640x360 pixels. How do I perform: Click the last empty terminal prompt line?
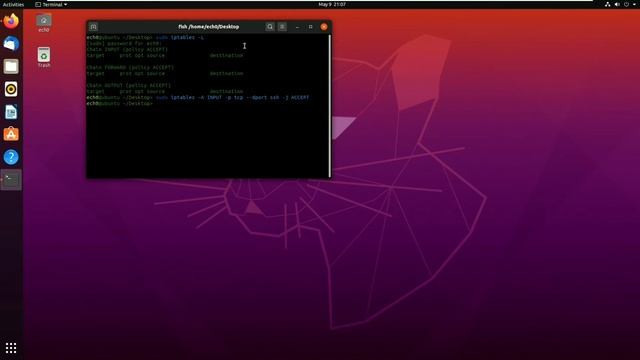tap(120, 104)
